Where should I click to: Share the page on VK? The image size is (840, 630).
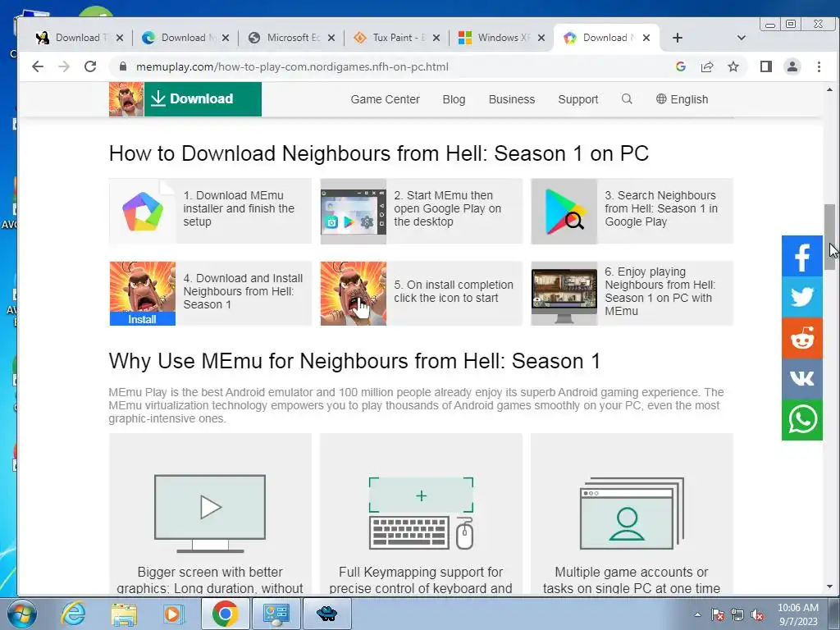(x=802, y=379)
